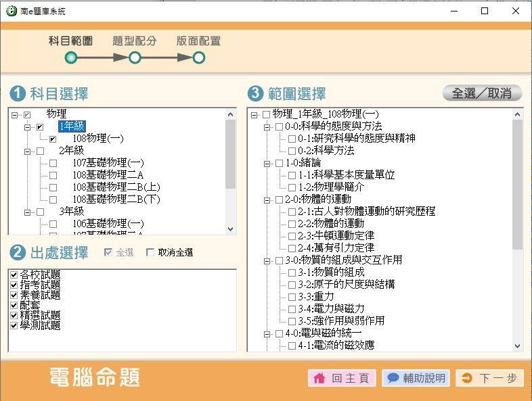Click the 全選／取消 button
The width and height of the screenshot is (532, 401).
tap(482, 93)
